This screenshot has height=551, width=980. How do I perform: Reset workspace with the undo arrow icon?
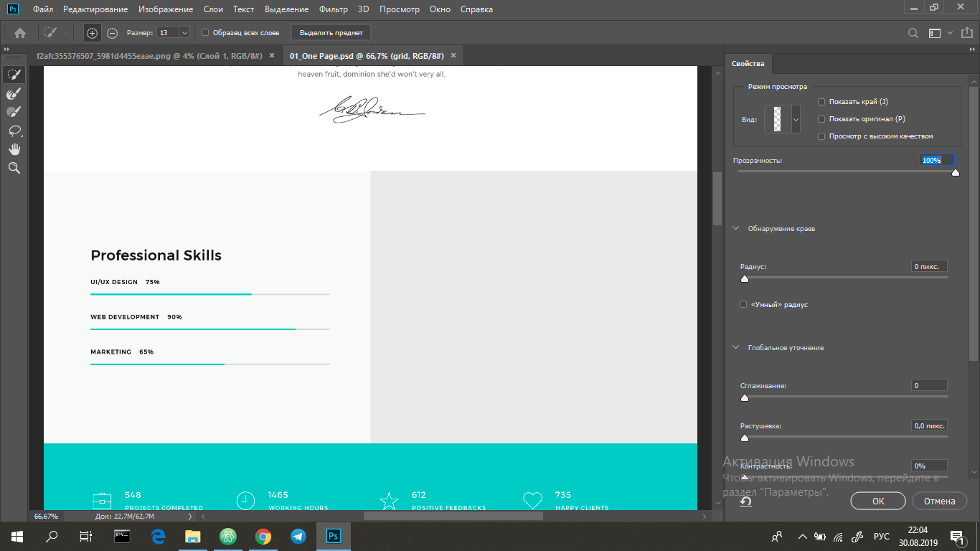(746, 501)
